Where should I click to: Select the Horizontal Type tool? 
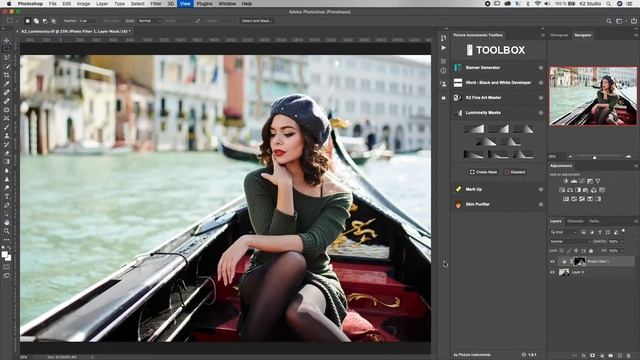(7, 196)
